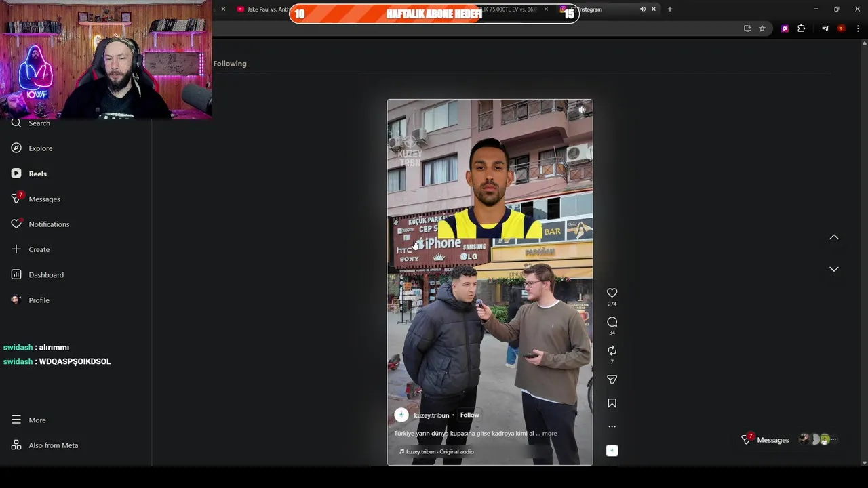Open Also from Meta link
This screenshot has width=868, height=488.
pos(53,445)
